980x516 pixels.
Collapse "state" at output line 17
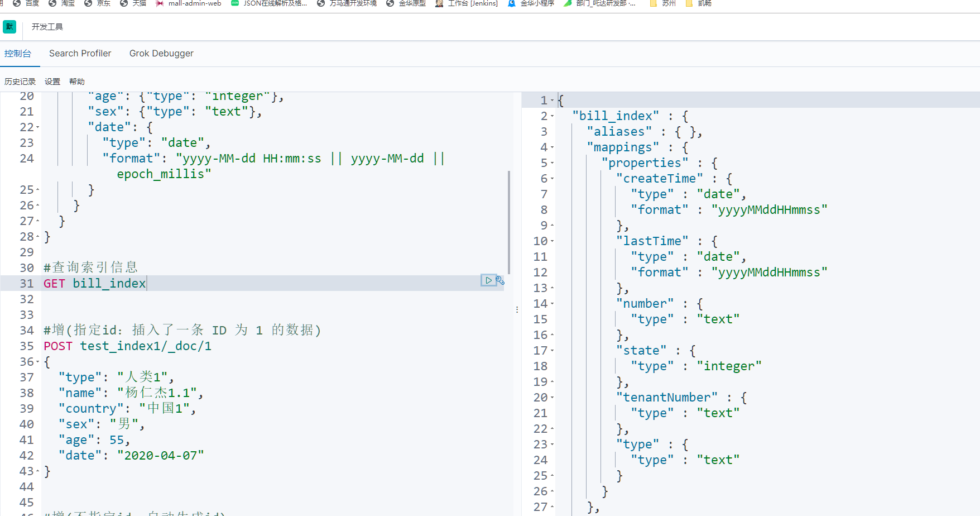[552, 351]
